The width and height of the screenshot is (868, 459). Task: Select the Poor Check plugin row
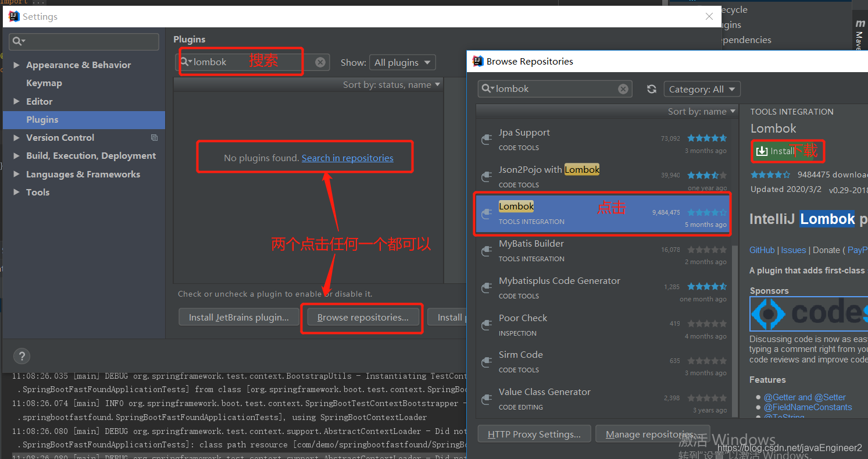click(603, 325)
